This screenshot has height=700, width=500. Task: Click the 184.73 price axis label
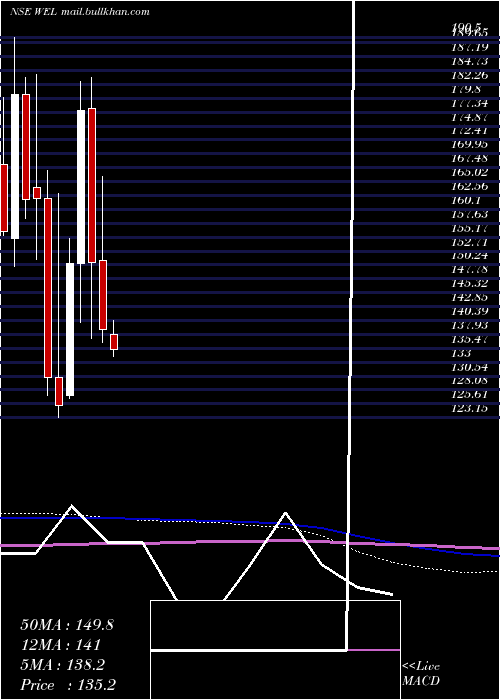pyautogui.click(x=469, y=61)
